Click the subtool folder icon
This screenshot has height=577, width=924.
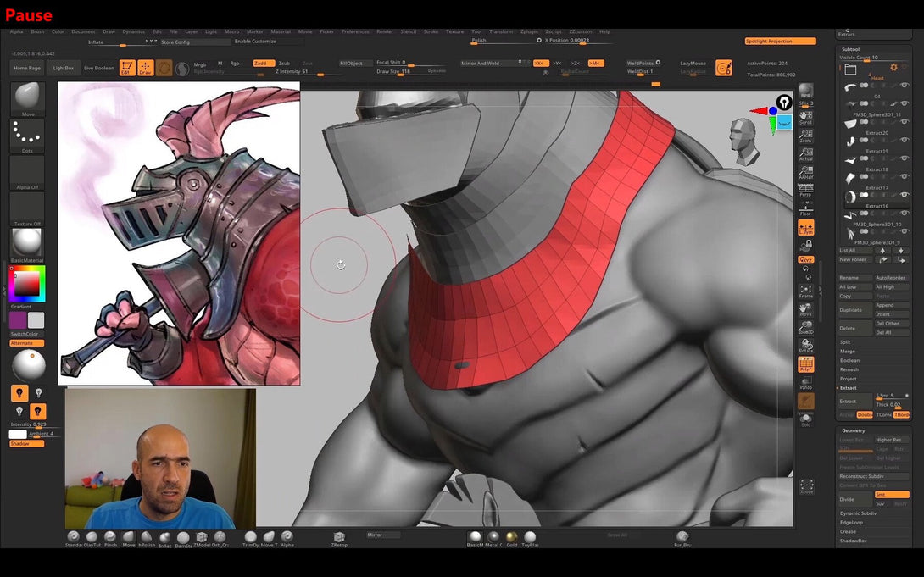tap(850, 69)
